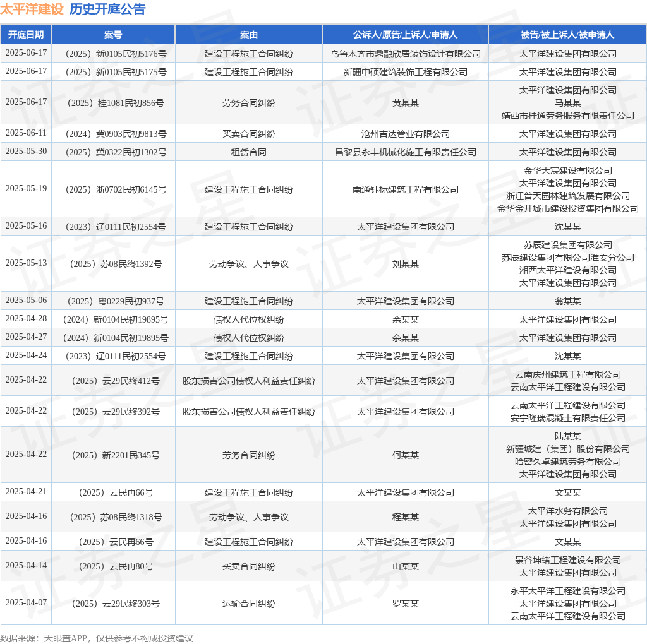Click plaintiff 沧州吉达管业有限公司
This screenshot has width=647, height=644.
[405, 134]
